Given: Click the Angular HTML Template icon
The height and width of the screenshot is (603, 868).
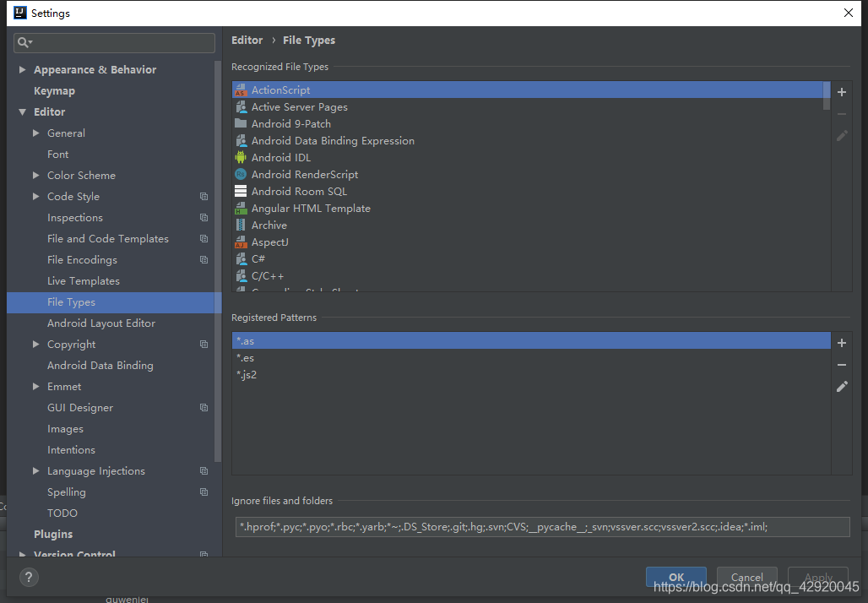Looking at the screenshot, I should 241,209.
